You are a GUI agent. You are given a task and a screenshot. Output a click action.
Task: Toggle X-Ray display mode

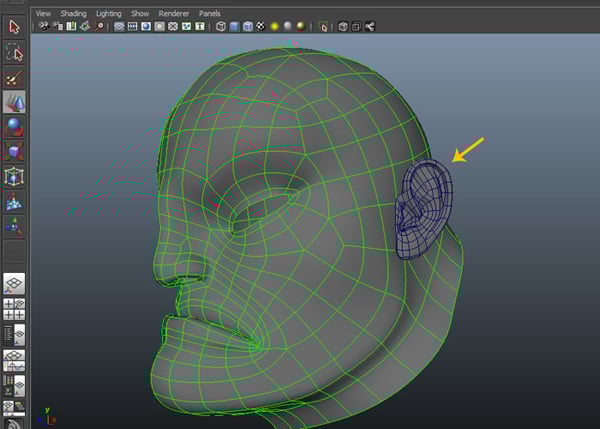coord(343,26)
